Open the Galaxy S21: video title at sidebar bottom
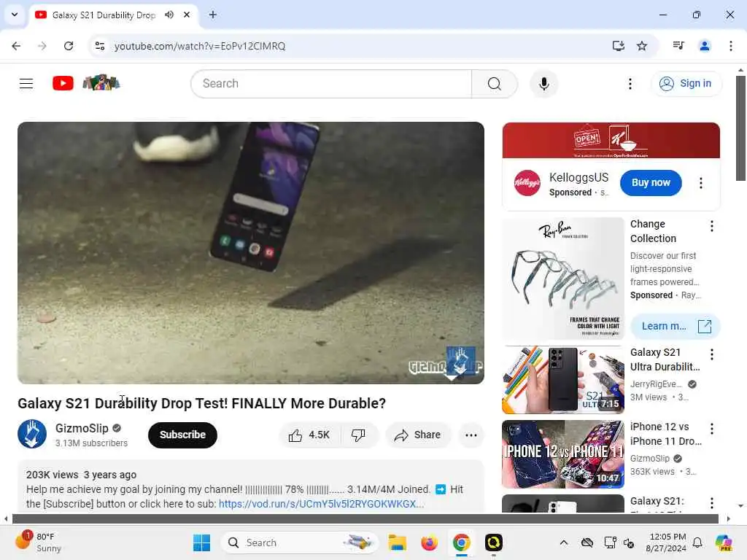Screen dimensions: 747x560 657,501
